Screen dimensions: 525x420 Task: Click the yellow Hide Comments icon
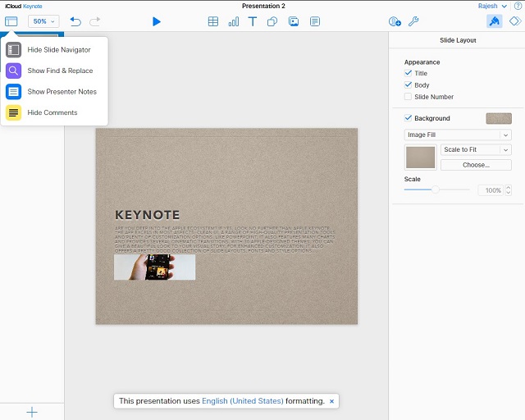coord(13,112)
